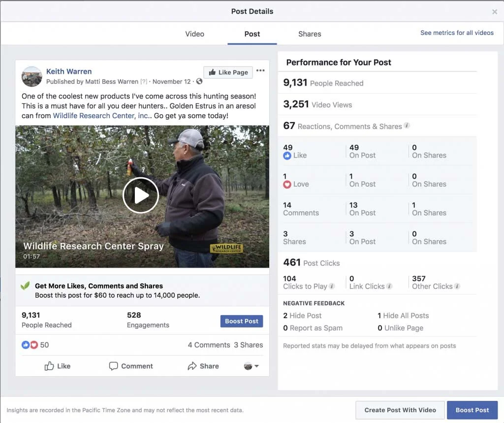
Task: Click info icon next to Clicks to Play
Action: click(x=332, y=286)
